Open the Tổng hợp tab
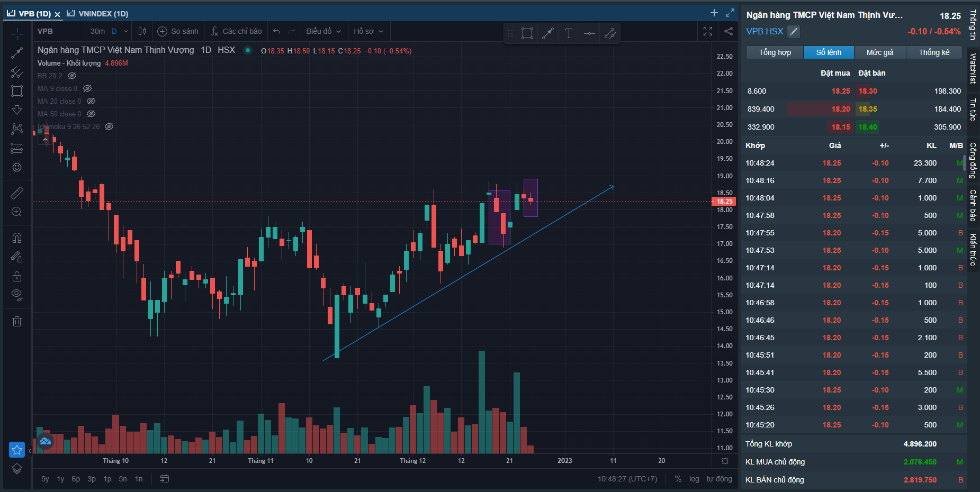The width and height of the screenshot is (980, 492). 775,52
